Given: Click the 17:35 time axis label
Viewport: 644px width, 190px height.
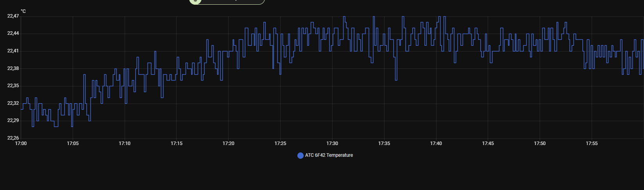Looking at the screenshot, I should [384, 143].
